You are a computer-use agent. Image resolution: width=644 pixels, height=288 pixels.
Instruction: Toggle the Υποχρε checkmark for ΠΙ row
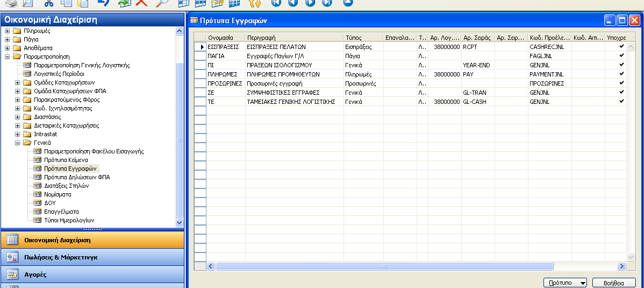click(621, 65)
